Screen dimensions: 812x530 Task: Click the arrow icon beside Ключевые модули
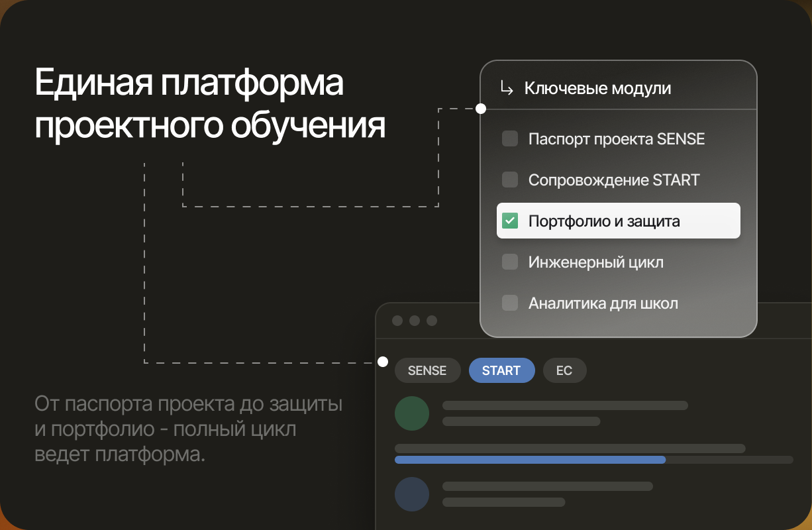pos(507,88)
